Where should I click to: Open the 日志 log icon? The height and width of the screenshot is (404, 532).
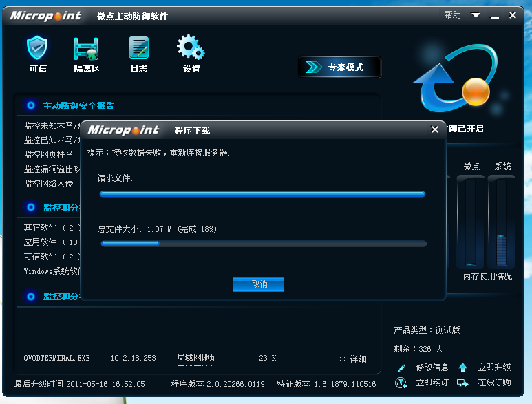tap(139, 54)
